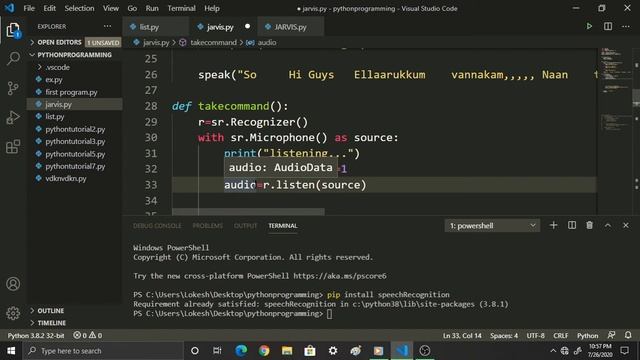This screenshot has height=360, width=640.
Task: Select Python 3.8.2 32-bit interpreter
Action: pyautogui.click(x=36, y=336)
